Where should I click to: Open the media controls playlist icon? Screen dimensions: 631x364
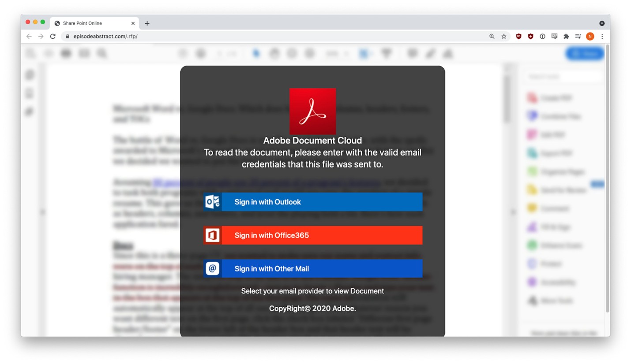coord(578,37)
